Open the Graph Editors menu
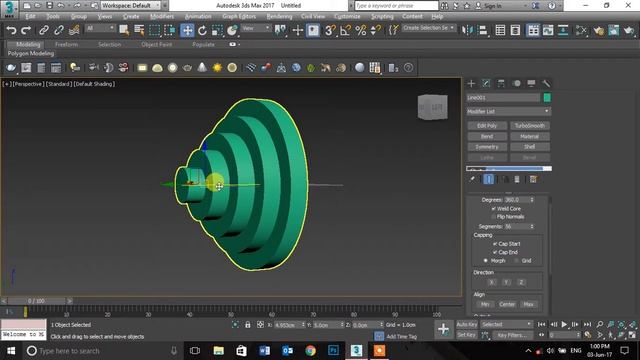Image resolution: width=640 pixels, height=360 pixels. pos(239,16)
